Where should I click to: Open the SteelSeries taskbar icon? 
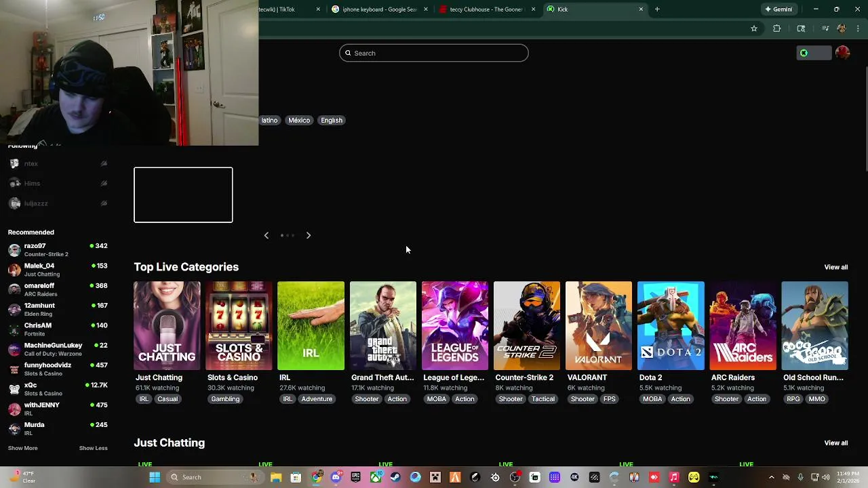495,477
